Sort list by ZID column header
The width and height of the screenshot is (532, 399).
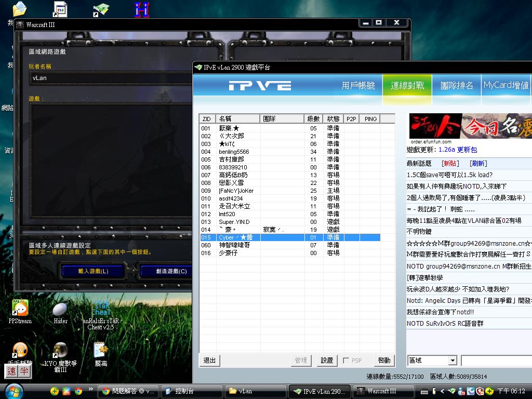[208, 119]
